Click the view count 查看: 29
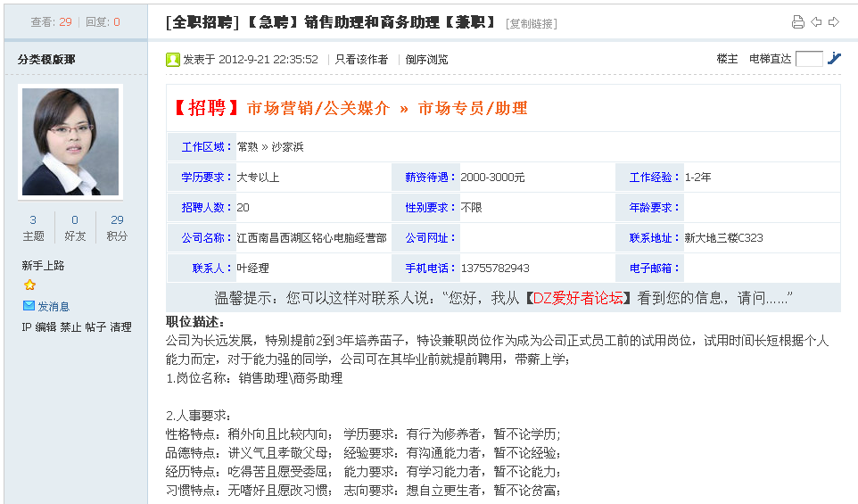Viewport: 858px width, 504px height. [x=51, y=22]
